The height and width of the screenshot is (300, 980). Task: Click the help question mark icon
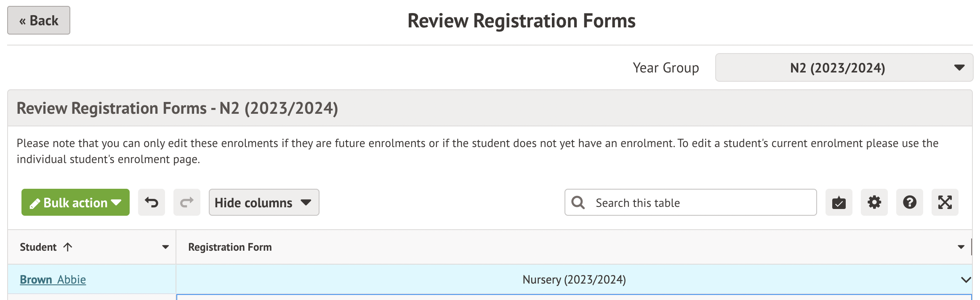pyautogui.click(x=909, y=203)
